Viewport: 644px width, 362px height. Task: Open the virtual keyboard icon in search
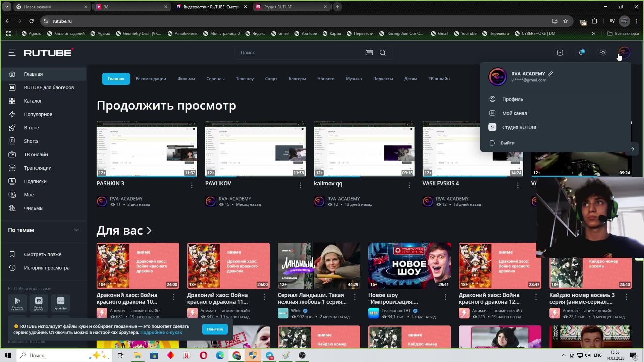tap(369, 53)
